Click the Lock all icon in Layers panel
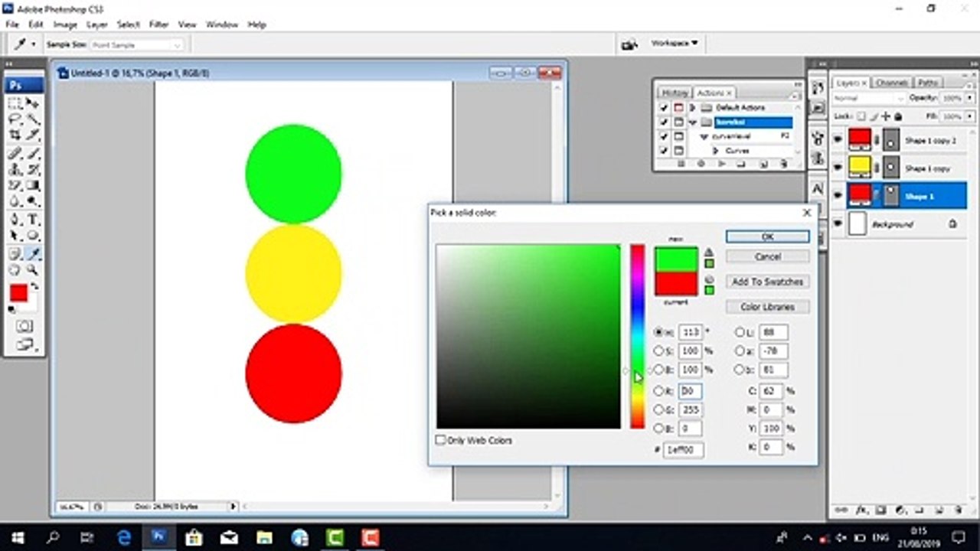980x551 pixels. [x=897, y=116]
